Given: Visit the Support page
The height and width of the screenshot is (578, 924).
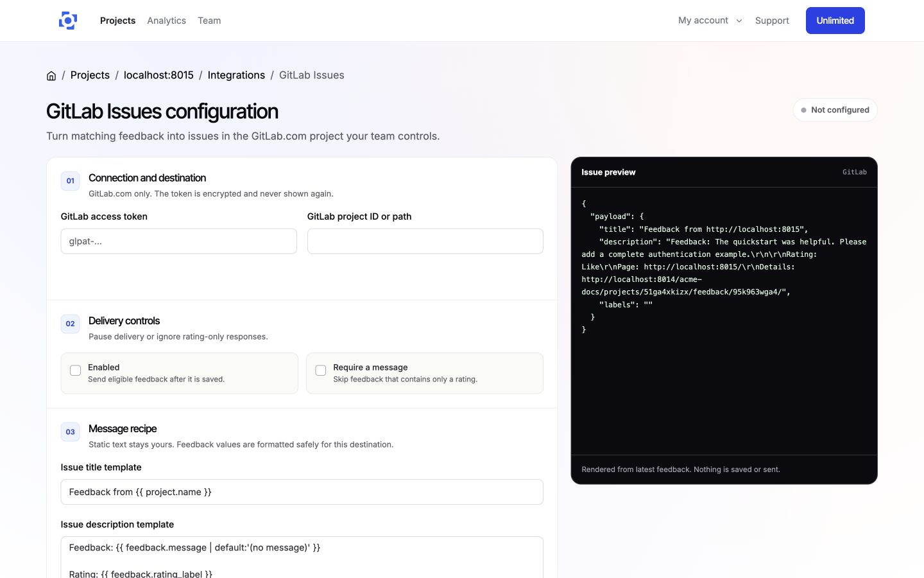Looking at the screenshot, I should 772,21.
